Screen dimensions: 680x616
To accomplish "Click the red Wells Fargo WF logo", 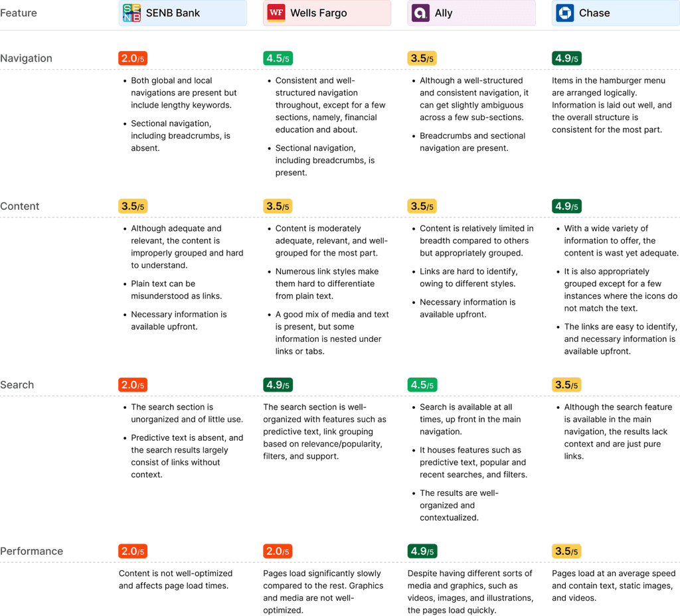I will (276, 13).
